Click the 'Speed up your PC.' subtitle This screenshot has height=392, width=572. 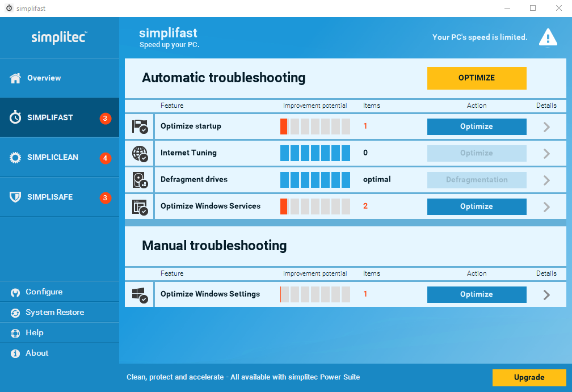click(169, 45)
